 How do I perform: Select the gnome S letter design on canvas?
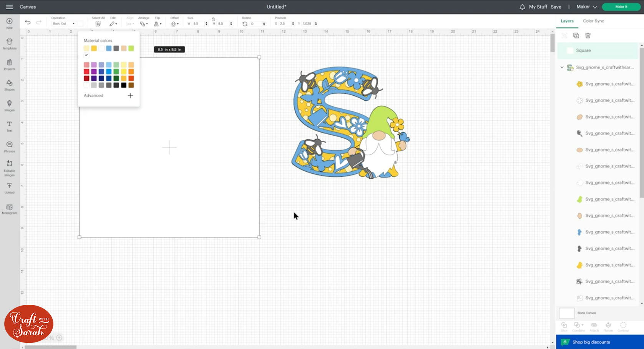[350, 123]
